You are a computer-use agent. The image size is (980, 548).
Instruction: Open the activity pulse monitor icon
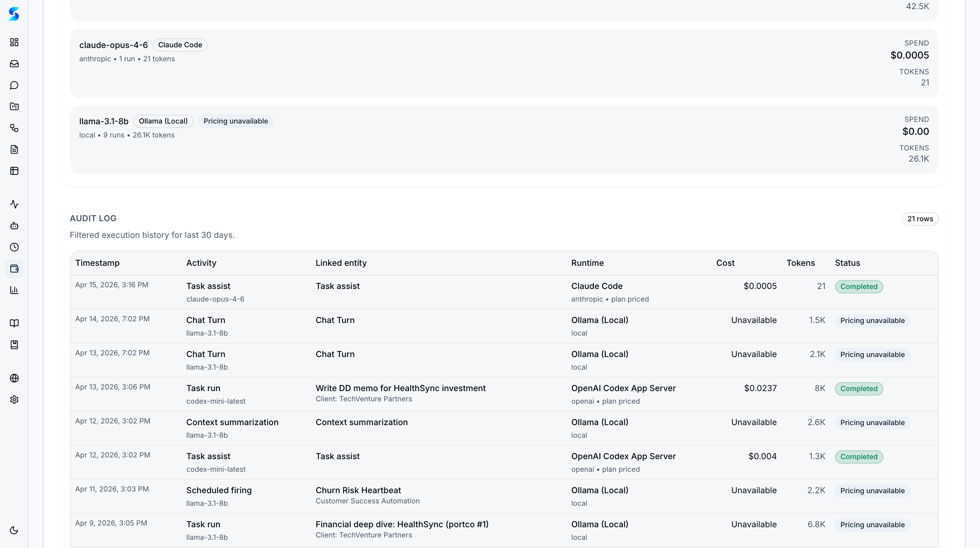coord(14,204)
